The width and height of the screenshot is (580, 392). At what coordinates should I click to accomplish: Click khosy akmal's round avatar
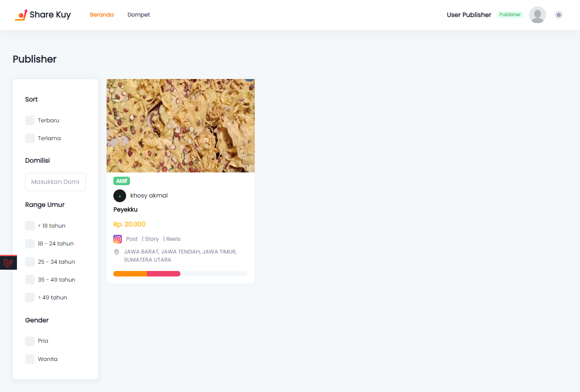120,196
